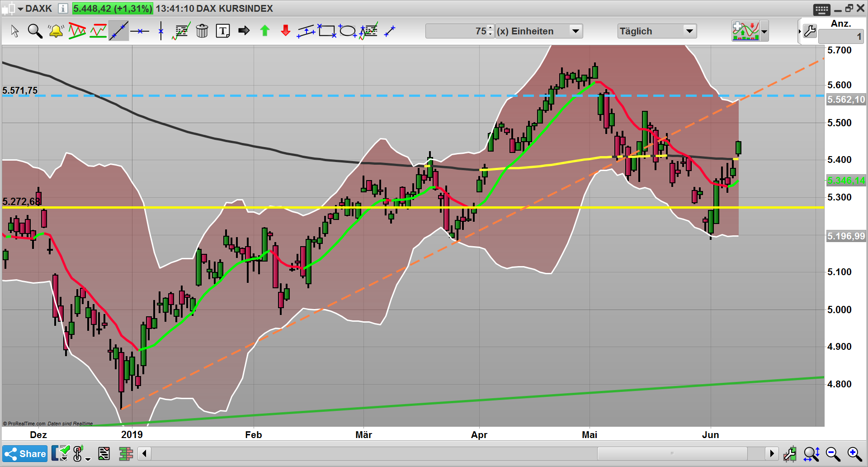Zoom in the chart with plus magnifier
The height and width of the screenshot is (467, 868).
tap(854, 453)
